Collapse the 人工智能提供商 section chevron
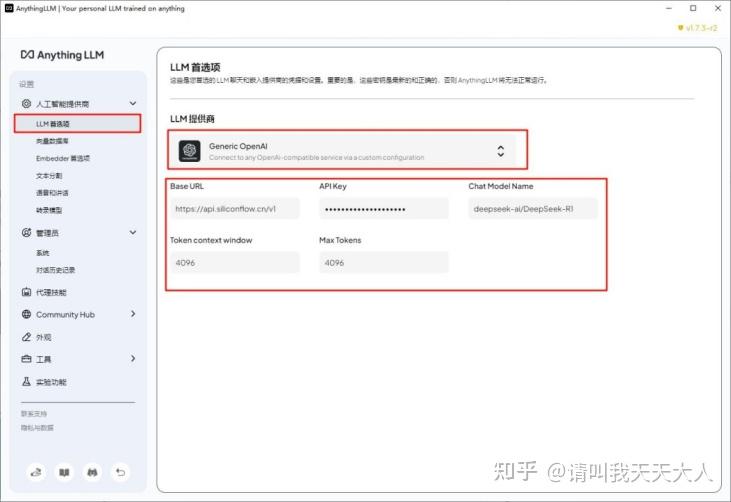Image resolution: width=731 pixels, height=502 pixels. (x=133, y=103)
